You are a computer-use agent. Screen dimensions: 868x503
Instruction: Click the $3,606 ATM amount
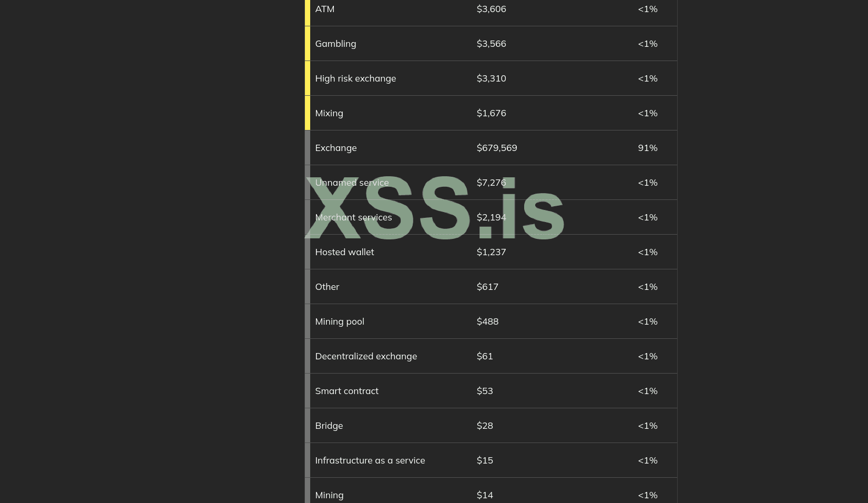pos(491,9)
